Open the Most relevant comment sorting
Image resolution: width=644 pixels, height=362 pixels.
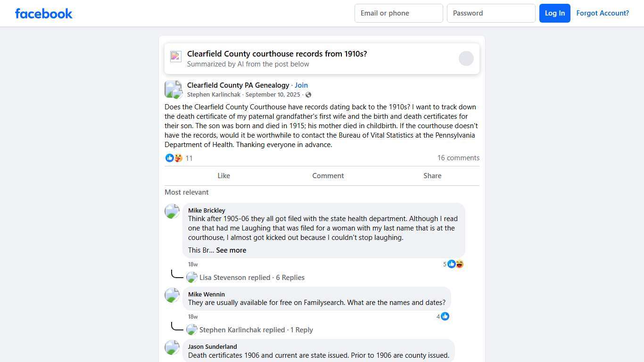pos(187,192)
